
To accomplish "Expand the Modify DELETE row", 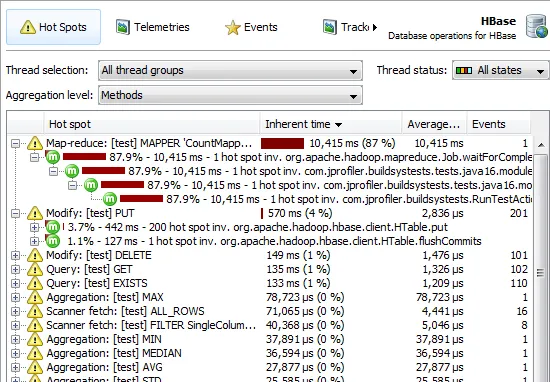I will click(15, 255).
